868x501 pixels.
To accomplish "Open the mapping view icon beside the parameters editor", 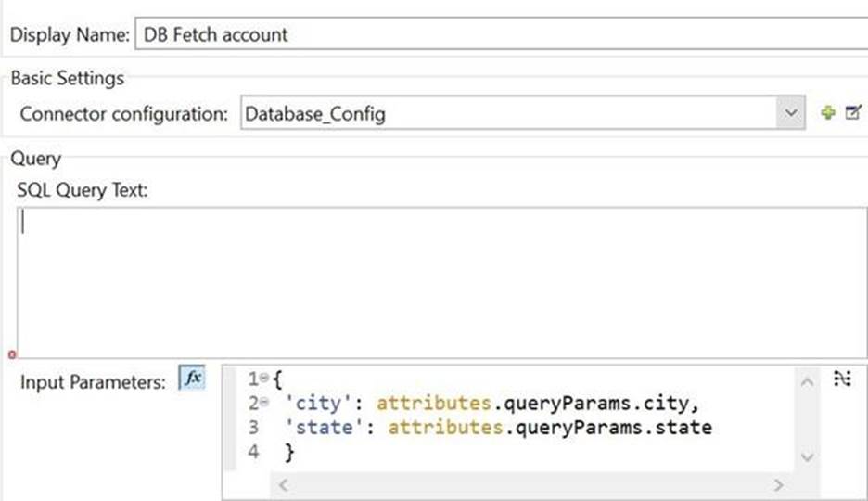I will pos(842,379).
